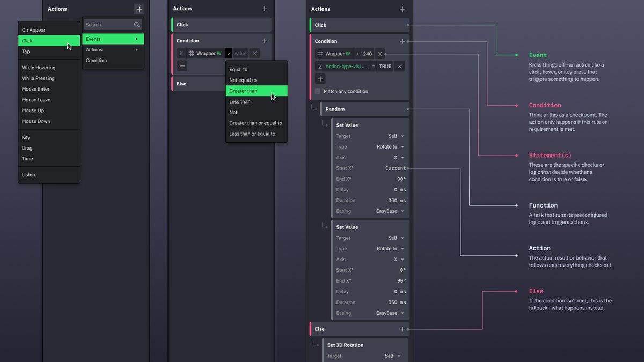Expand the Events submenu entry
This screenshot has height=362, width=644.
click(x=113, y=39)
